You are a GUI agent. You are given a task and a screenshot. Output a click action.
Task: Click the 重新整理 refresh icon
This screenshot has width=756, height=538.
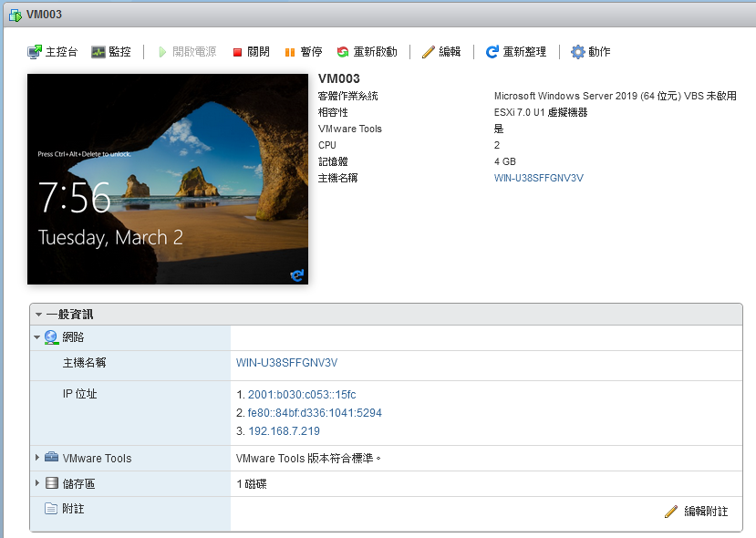(x=492, y=52)
